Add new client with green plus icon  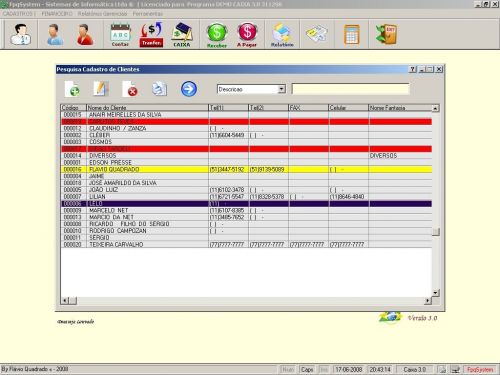pos(72,89)
